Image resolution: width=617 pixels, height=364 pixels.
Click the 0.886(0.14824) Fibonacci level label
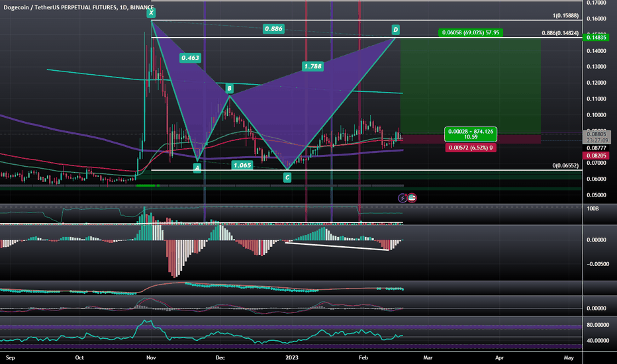pyautogui.click(x=560, y=33)
